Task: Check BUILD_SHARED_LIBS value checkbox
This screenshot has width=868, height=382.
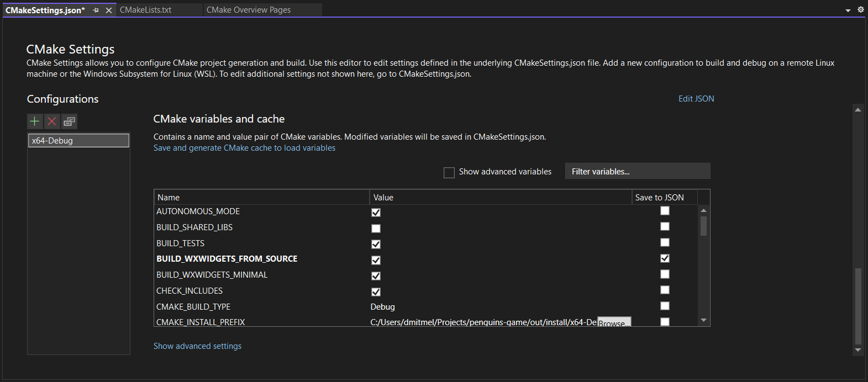Action: 376,229
